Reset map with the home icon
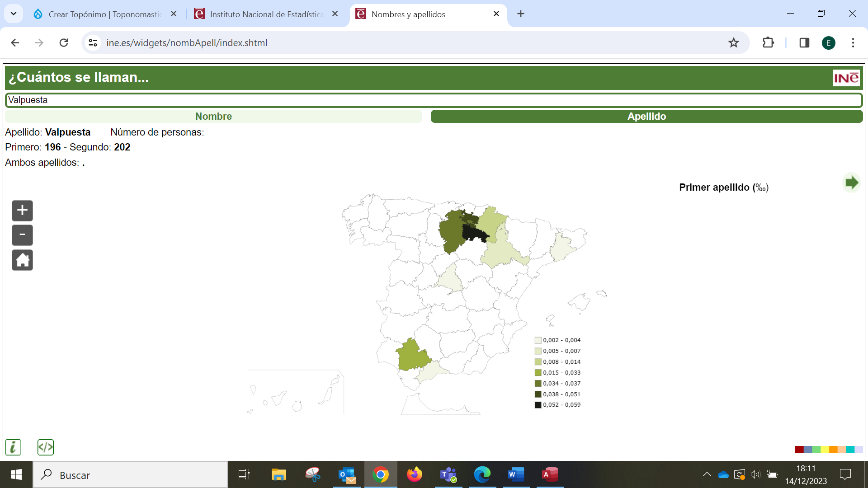This screenshot has width=868, height=488. pyautogui.click(x=22, y=260)
